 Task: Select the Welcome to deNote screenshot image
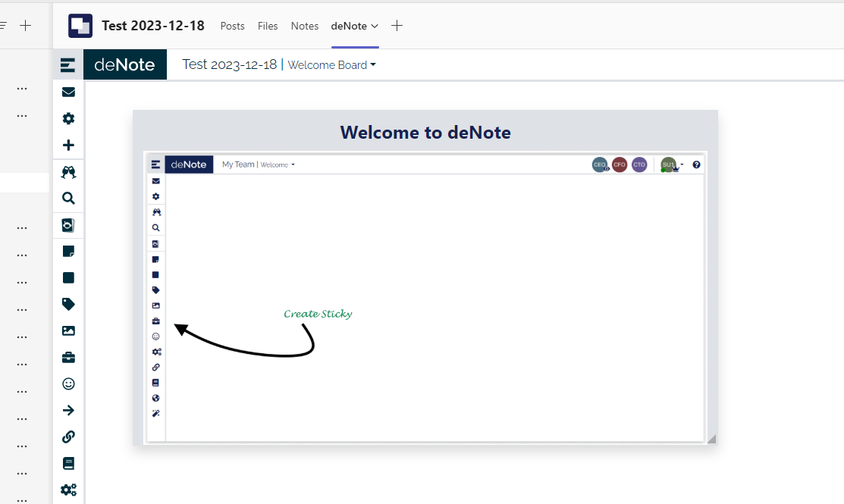[425, 297]
